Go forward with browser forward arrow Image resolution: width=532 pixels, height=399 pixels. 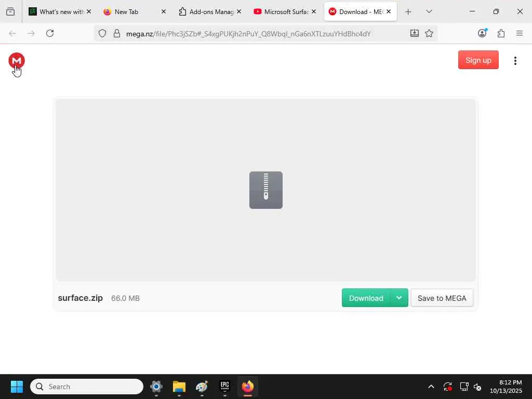(31, 33)
